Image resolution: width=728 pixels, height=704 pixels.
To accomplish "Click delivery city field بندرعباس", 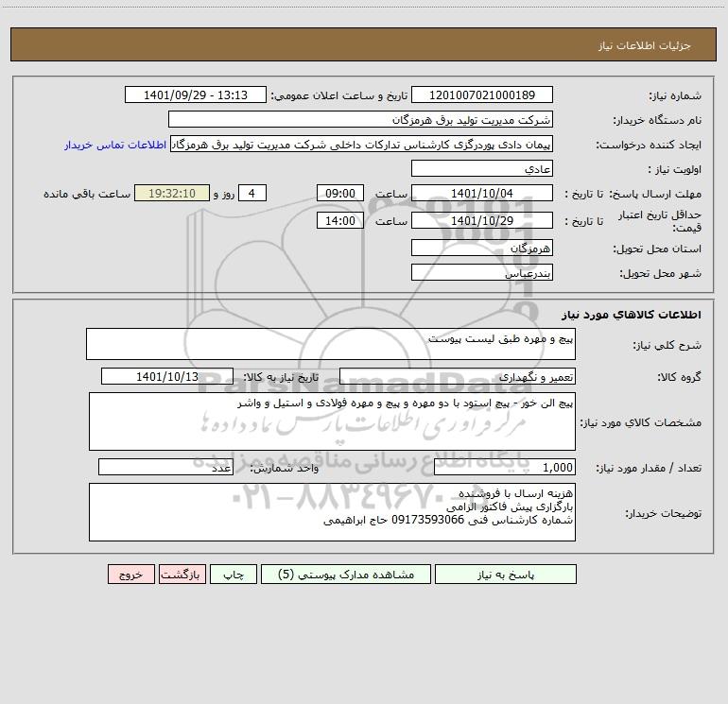I will pyautogui.click(x=482, y=272).
